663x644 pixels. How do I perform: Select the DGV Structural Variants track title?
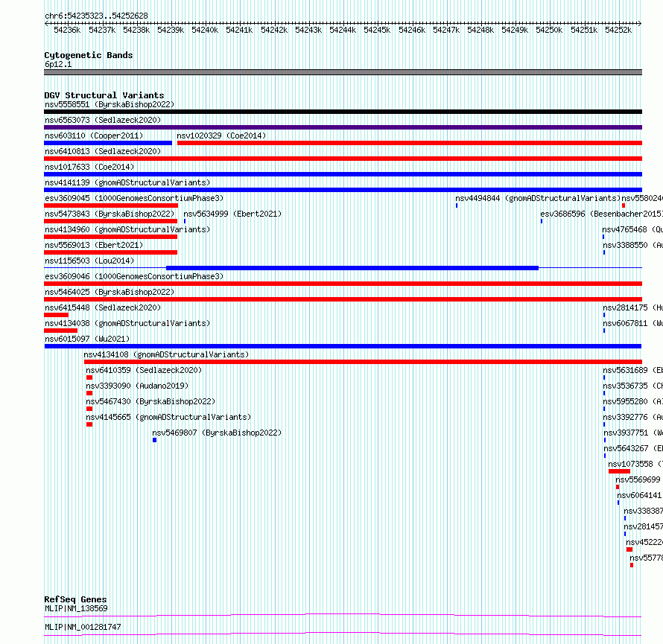coord(104,95)
